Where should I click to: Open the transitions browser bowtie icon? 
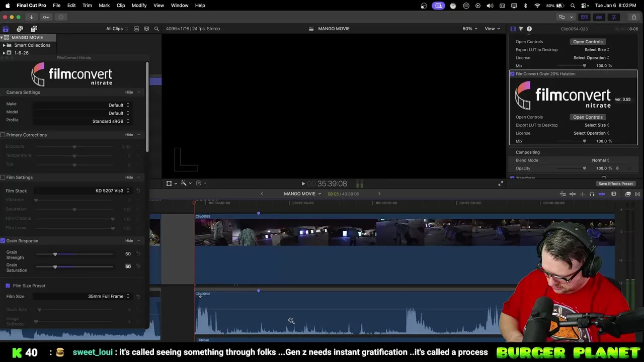coord(637,194)
